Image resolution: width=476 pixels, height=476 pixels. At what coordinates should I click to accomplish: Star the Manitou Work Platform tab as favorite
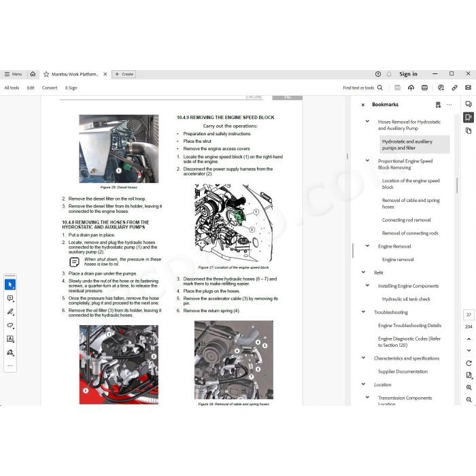pos(46,74)
